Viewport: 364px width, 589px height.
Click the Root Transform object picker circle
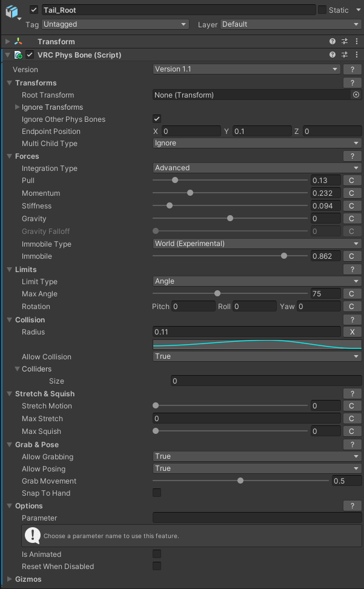(356, 95)
